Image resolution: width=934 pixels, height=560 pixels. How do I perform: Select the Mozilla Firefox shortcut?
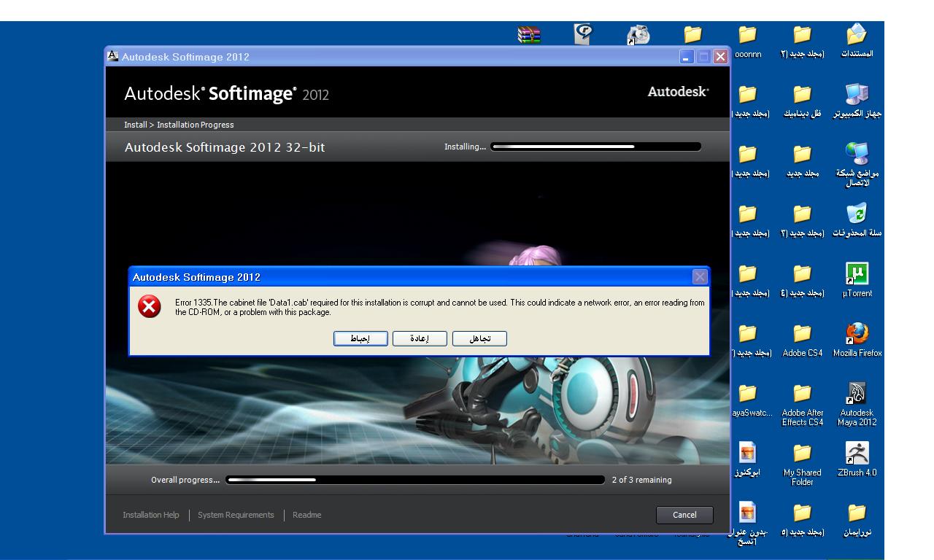click(x=857, y=341)
